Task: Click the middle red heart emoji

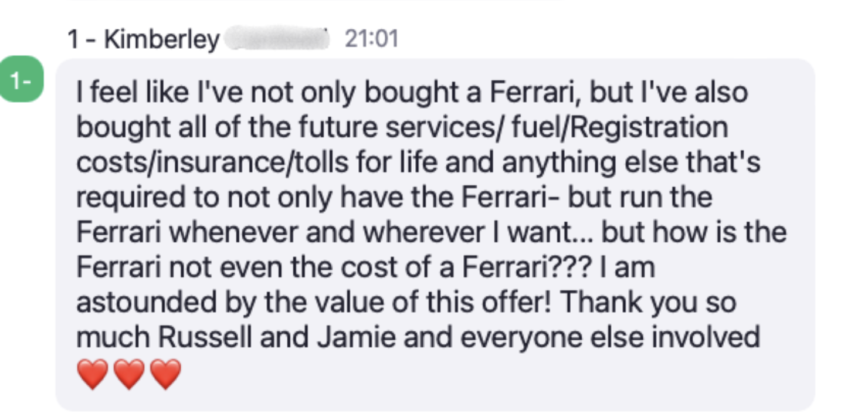Action: pyautogui.click(x=130, y=374)
